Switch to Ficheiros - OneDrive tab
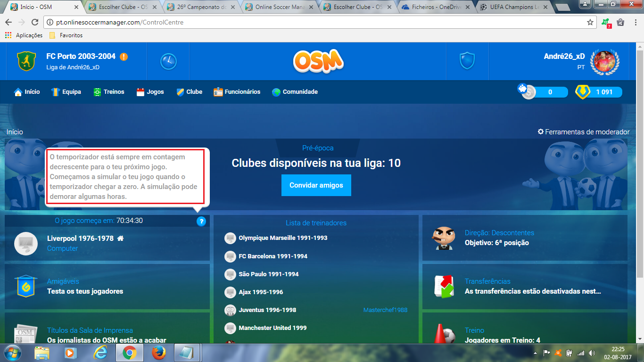The image size is (644, 362). pos(436,7)
